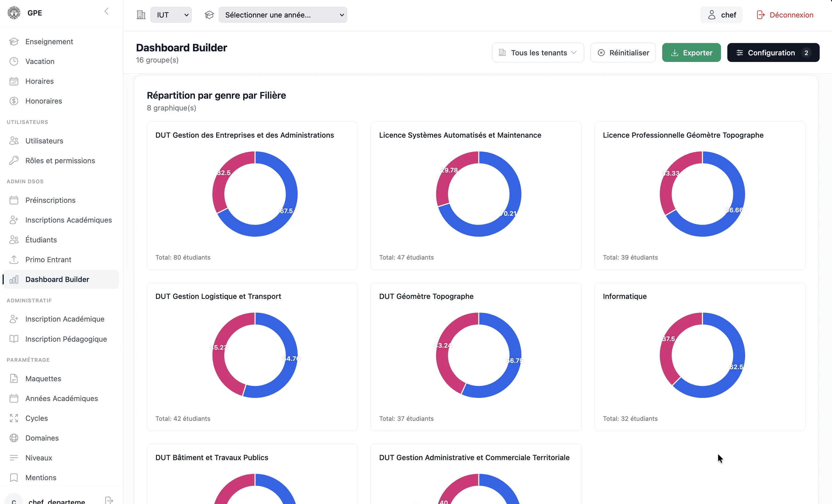
Task: Open Rôles et permissions
Action: (x=61, y=160)
